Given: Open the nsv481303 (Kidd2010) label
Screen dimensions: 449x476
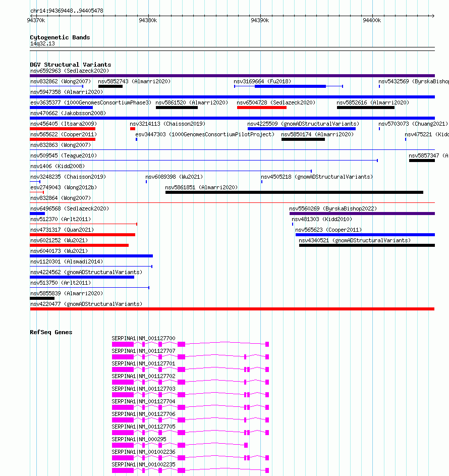Looking at the screenshot, I should click(322, 220).
